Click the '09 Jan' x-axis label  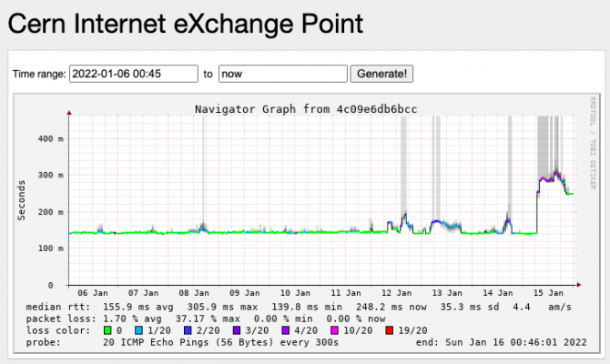[244, 293]
